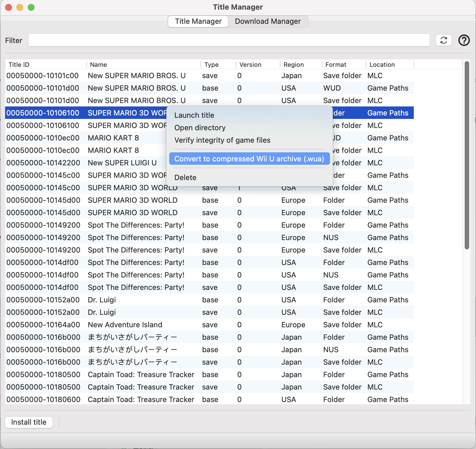Select the Title Manager tab
Viewport: 476px width, 449px height.
[198, 21]
